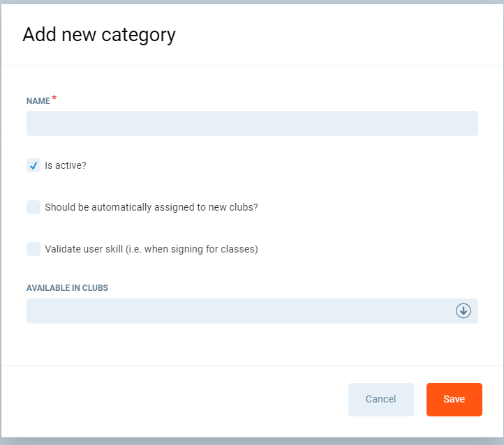Enable automatic assignment to new clubs checkbox
This screenshot has width=504, height=445.
pos(34,207)
